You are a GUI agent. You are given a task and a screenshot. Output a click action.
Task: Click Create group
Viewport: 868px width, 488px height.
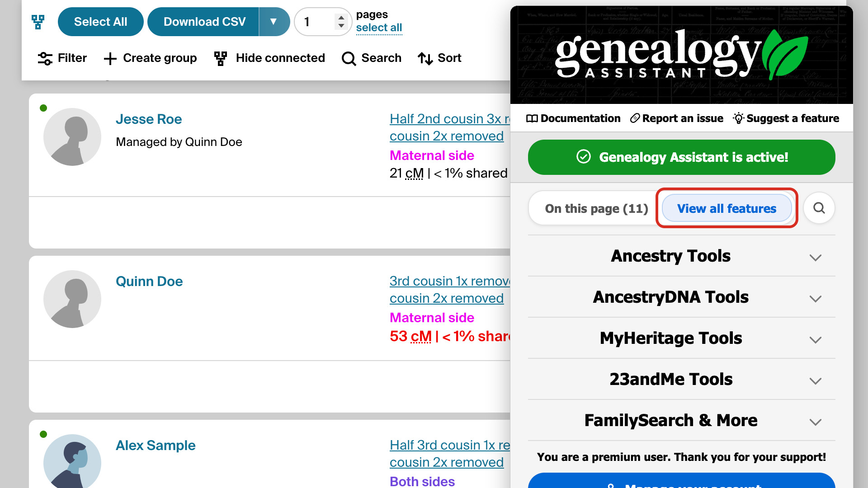pos(150,58)
